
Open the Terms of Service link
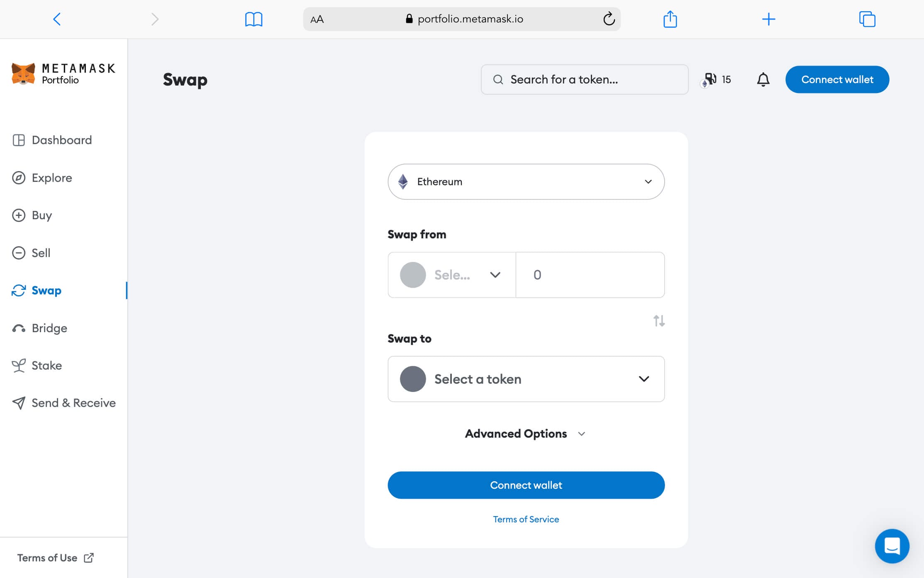click(x=526, y=519)
